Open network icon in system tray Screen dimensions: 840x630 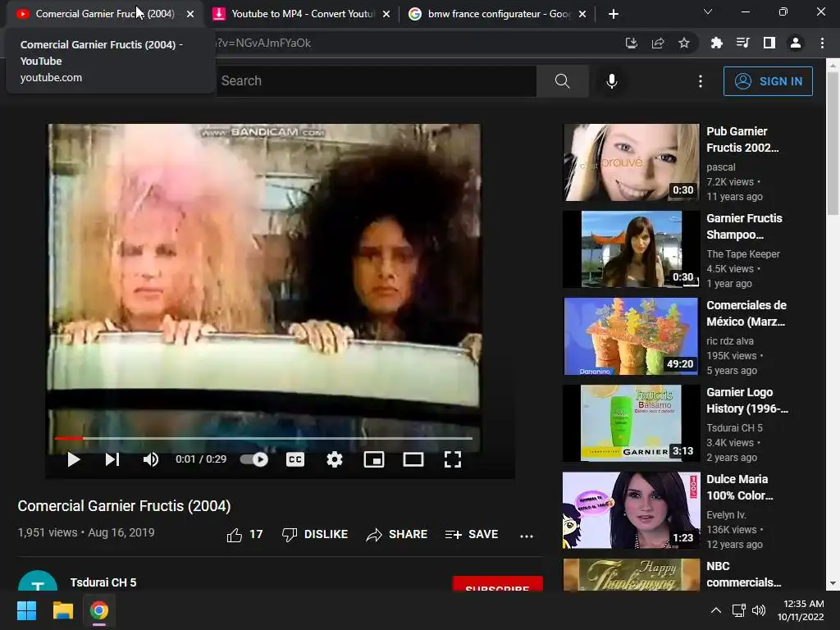point(739,610)
